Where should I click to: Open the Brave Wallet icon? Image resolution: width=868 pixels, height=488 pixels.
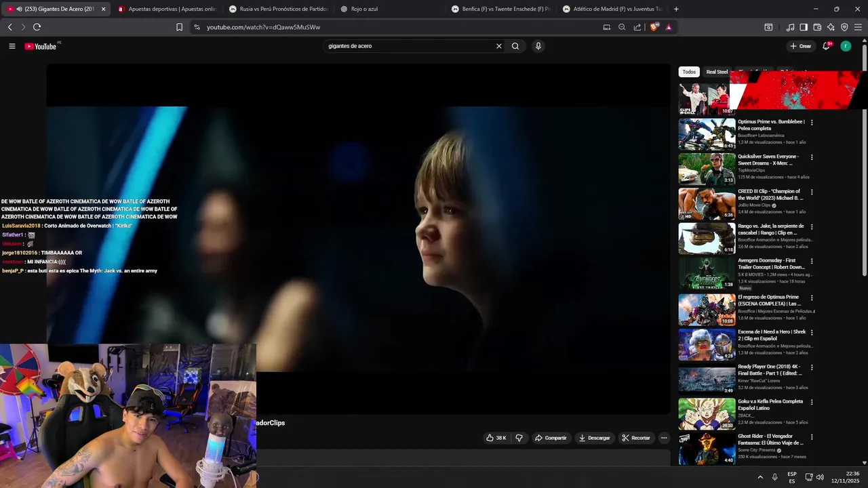point(817,27)
